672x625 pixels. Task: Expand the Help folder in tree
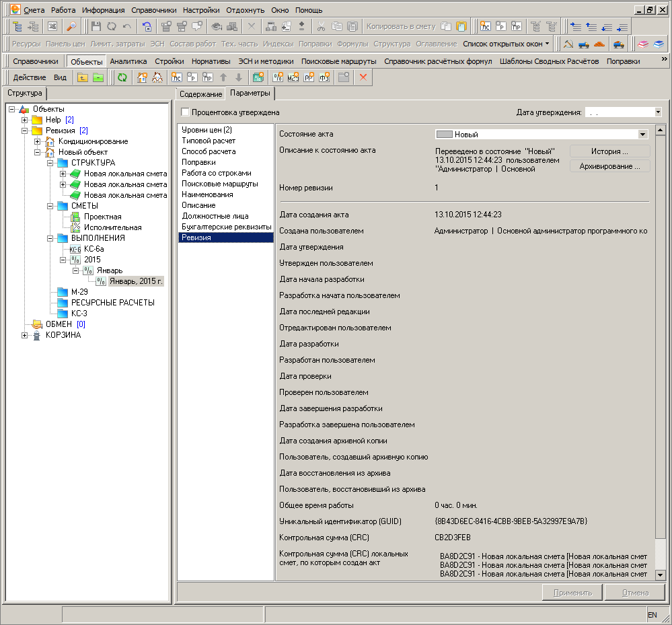point(24,120)
